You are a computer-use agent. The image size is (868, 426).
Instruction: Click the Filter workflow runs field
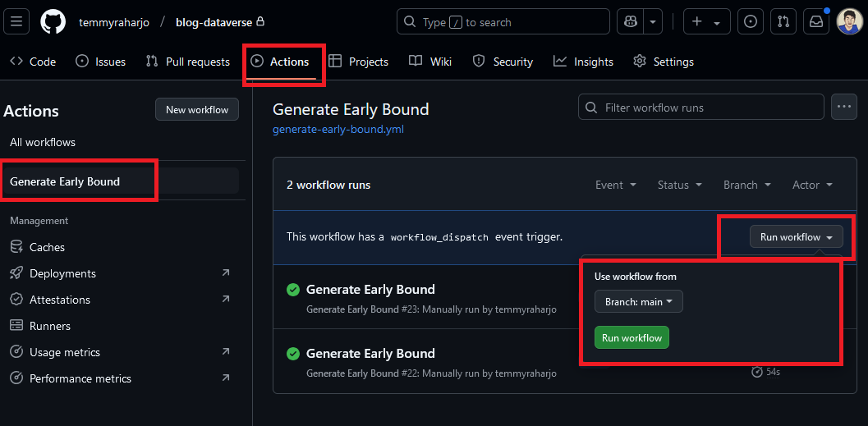(700, 108)
